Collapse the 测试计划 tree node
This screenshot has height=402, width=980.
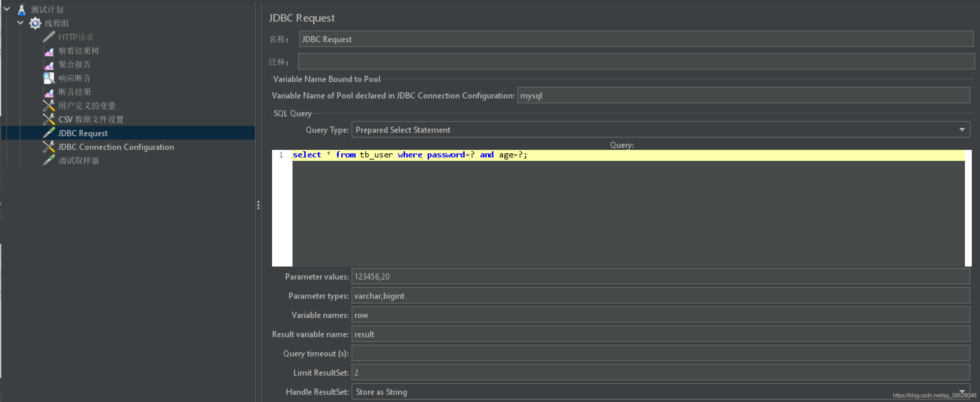pyautogui.click(x=7, y=9)
